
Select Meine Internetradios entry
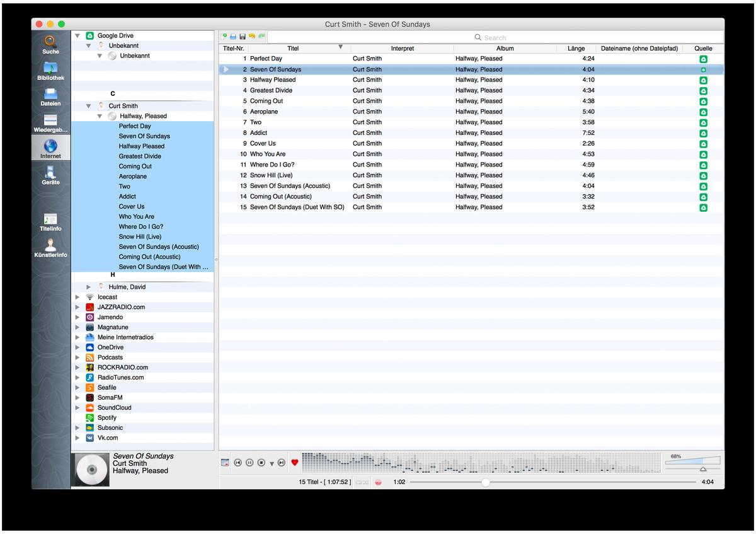125,337
